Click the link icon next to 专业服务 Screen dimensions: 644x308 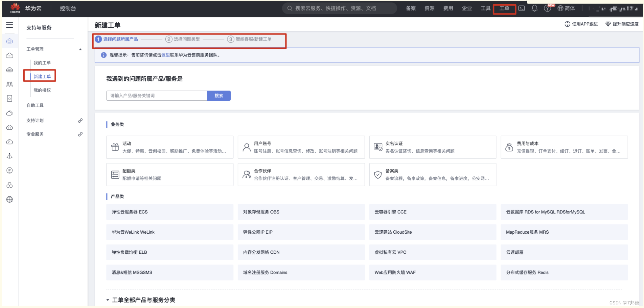tap(80, 134)
